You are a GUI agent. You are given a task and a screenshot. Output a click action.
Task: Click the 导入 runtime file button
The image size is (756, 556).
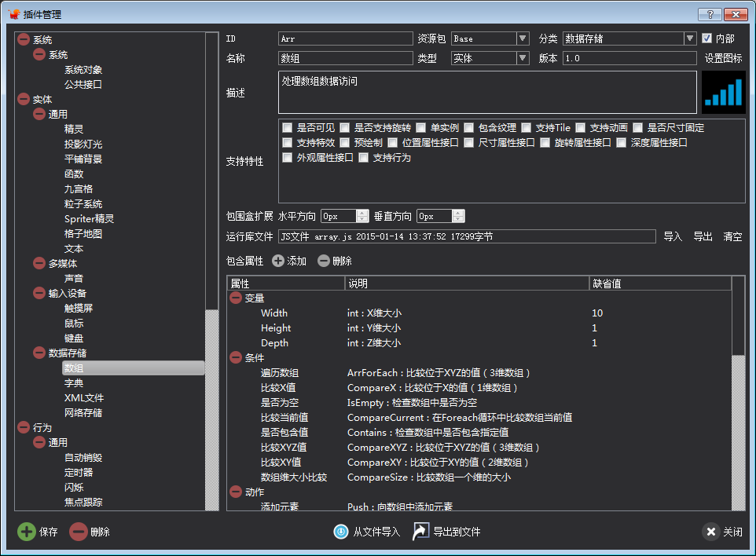click(673, 236)
